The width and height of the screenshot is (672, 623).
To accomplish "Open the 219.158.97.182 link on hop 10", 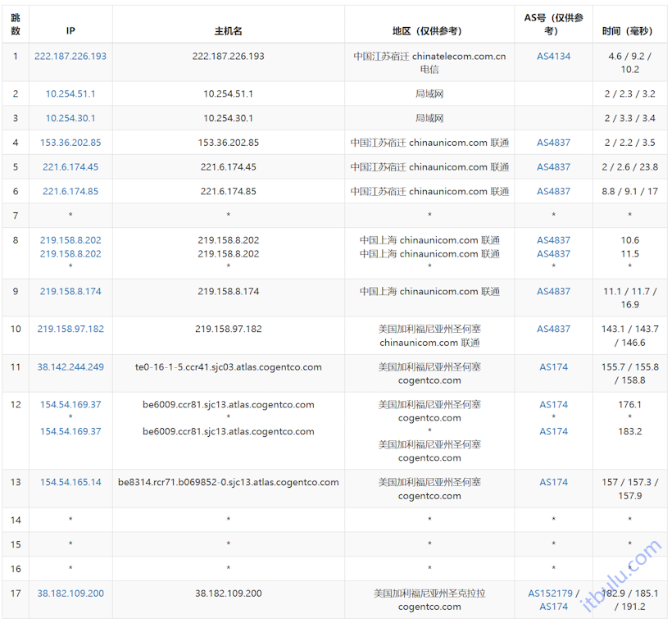I will (70, 329).
